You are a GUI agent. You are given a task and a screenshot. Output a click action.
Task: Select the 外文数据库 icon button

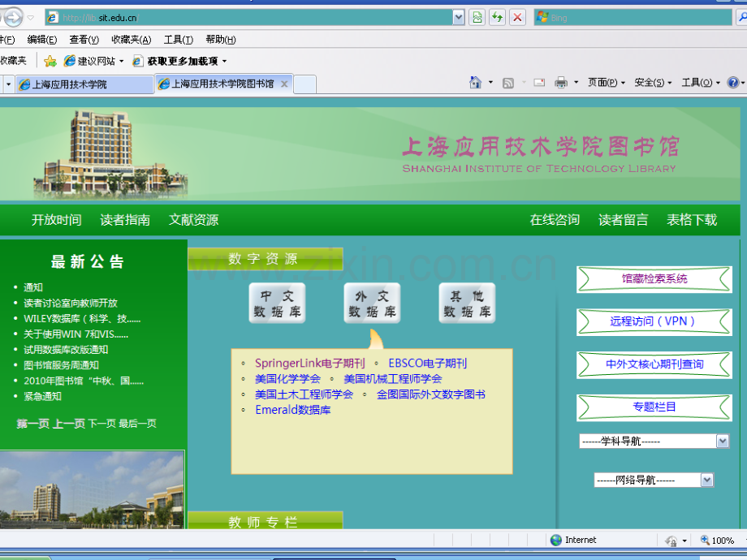372,304
